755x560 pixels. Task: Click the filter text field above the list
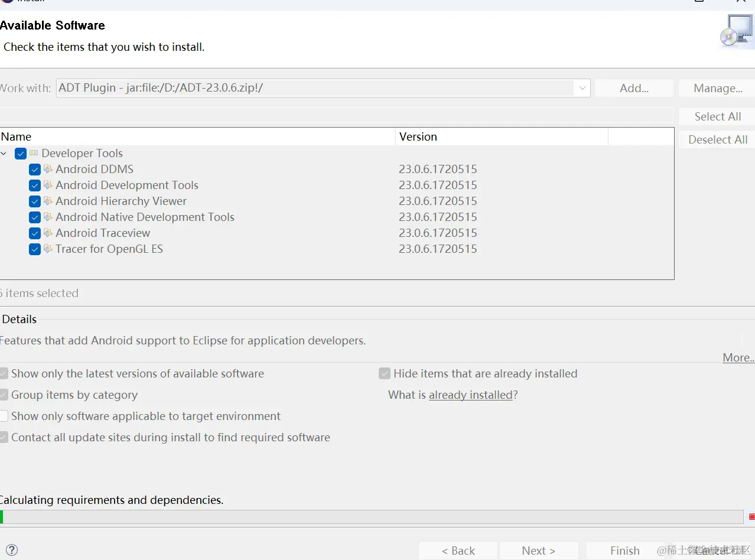click(336, 116)
